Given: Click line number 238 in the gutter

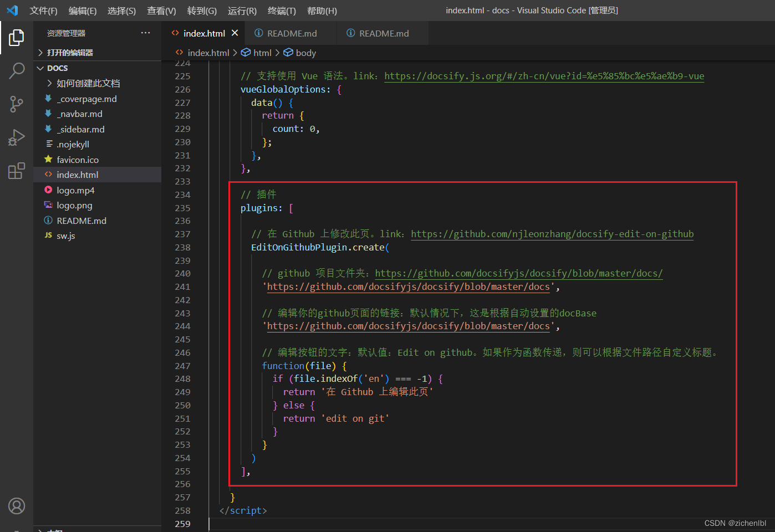Looking at the screenshot, I should tap(182, 247).
